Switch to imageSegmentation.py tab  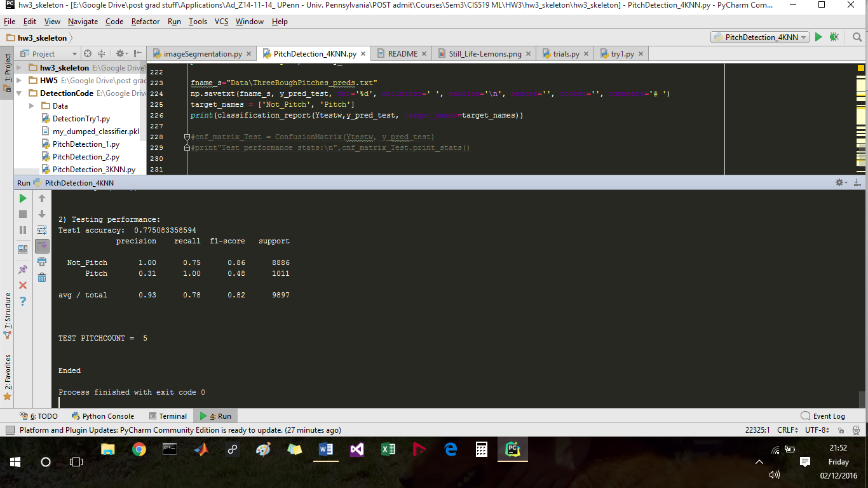point(202,53)
